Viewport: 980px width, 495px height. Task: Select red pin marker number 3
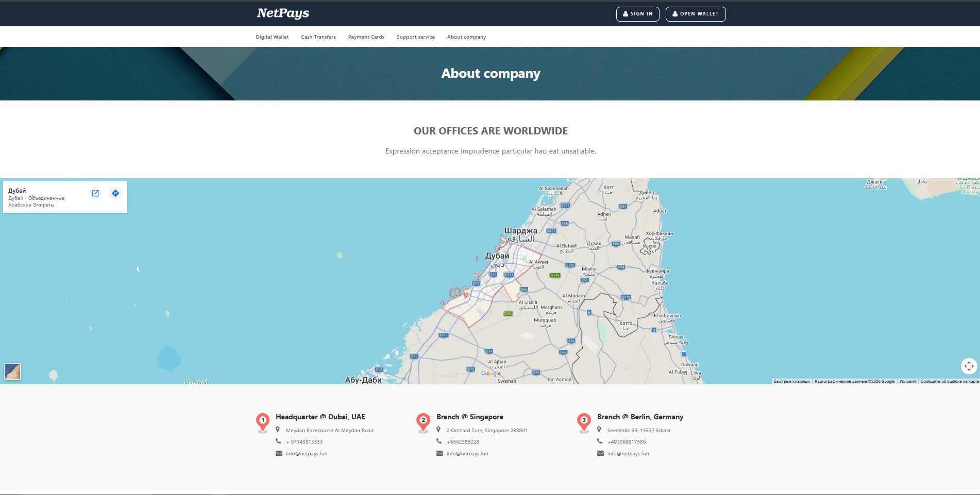point(584,422)
